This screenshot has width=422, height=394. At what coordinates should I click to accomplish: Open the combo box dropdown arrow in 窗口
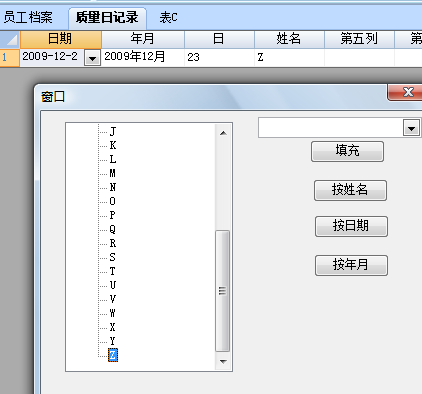pyautogui.click(x=411, y=127)
